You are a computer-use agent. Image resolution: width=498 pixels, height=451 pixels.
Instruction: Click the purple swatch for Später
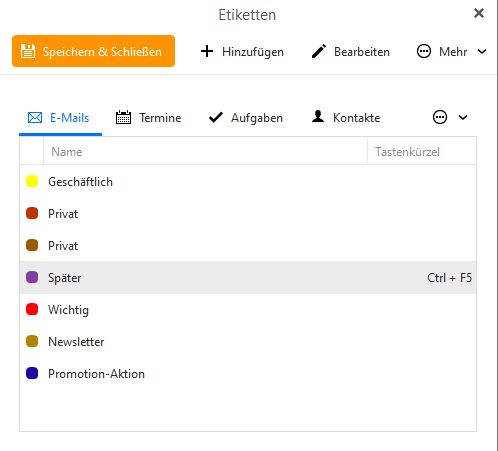click(x=32, y=277)
